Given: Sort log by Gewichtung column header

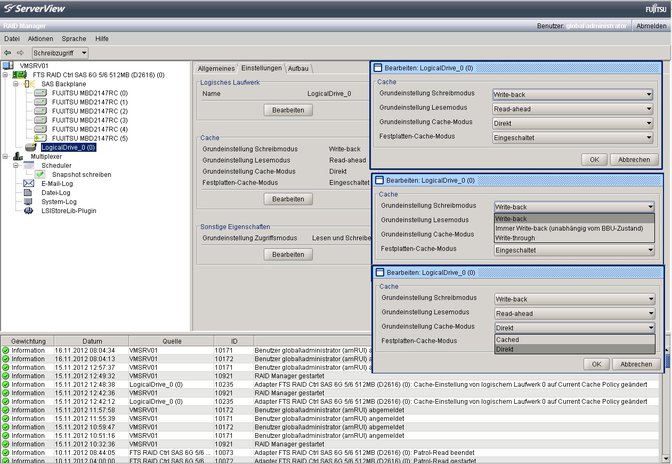Looking at the screenshot, I should click(28, 341).
